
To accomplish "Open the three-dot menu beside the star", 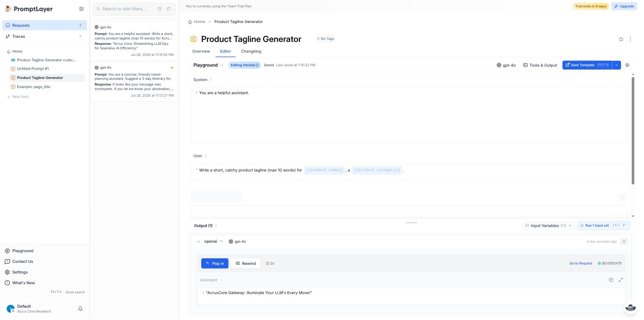I will pyautogui.click(x=630, y=39).
